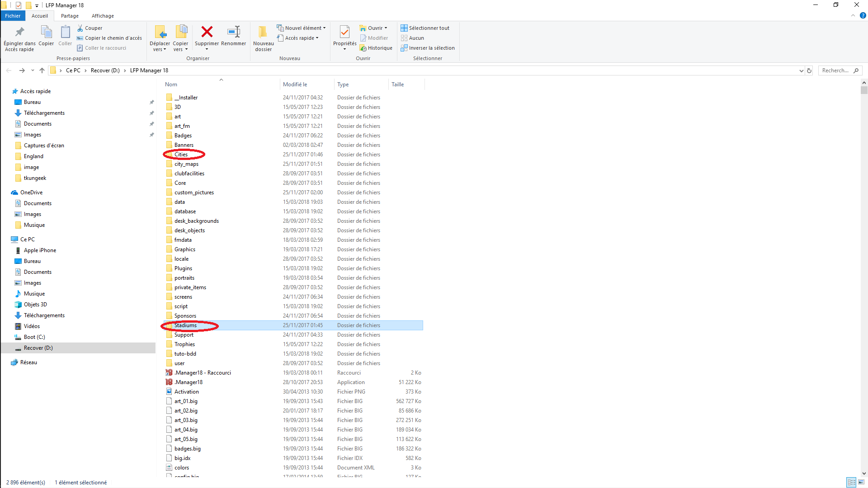Switch to the Partage ribbon tab
Viewport: 868px width, 488px height.
[x=70, y=16]
